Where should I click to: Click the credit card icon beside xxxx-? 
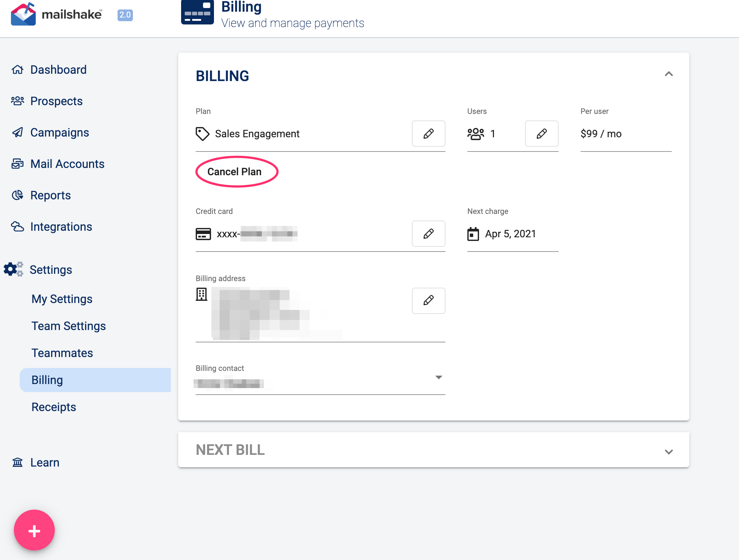click(x=203, y=234)
